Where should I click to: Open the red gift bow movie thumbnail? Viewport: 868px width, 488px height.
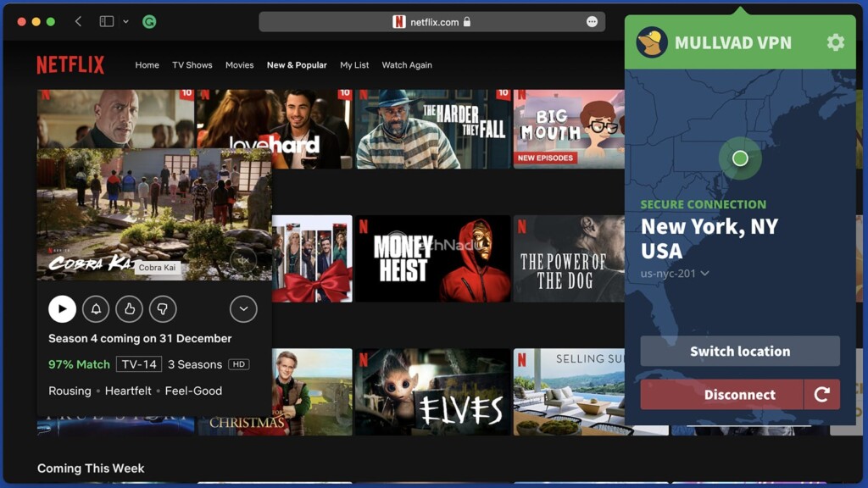(312, 258)
